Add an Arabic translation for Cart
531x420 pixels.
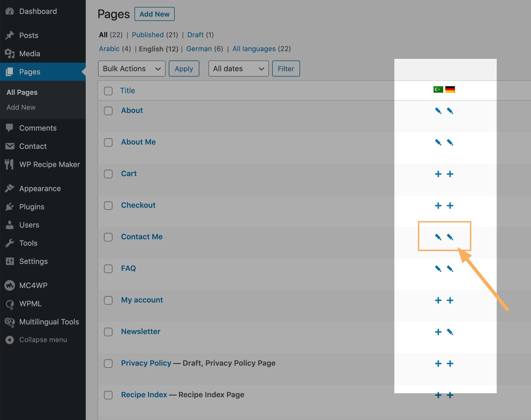click(438, 174)
